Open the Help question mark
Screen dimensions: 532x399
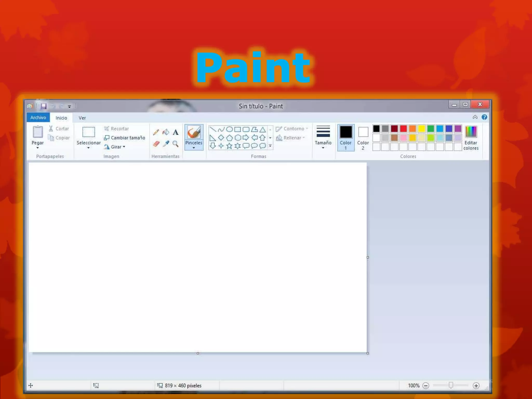click(484, 117)
